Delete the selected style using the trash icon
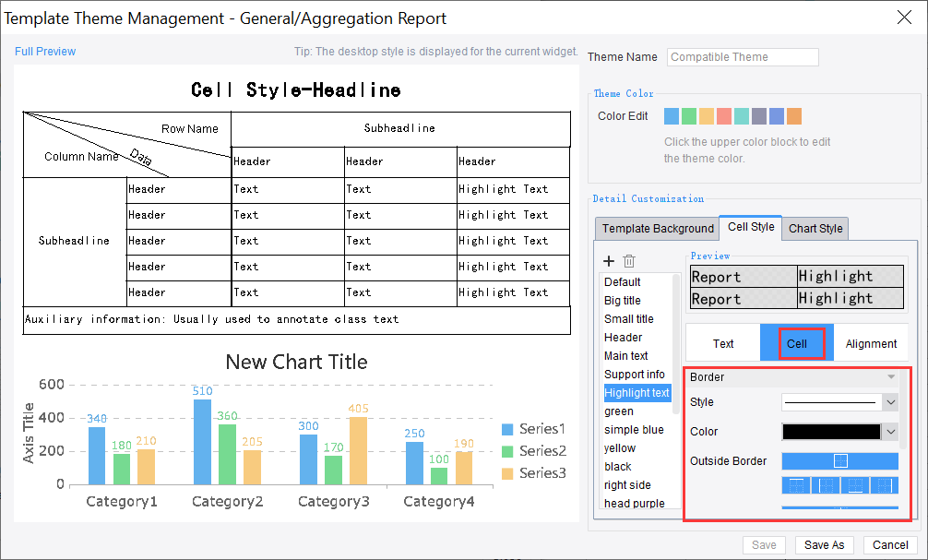 631,261
